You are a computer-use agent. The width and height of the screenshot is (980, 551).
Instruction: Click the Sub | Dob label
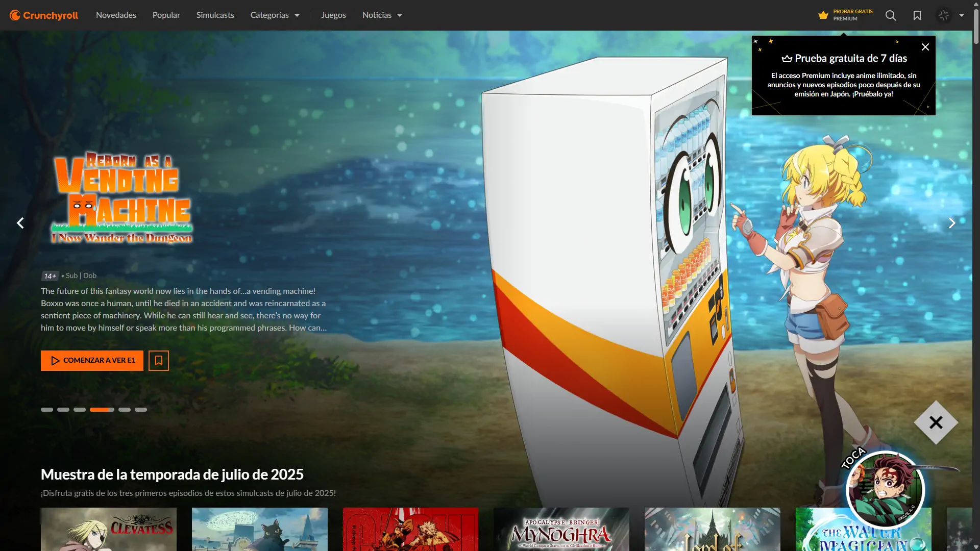click(81, 275)
